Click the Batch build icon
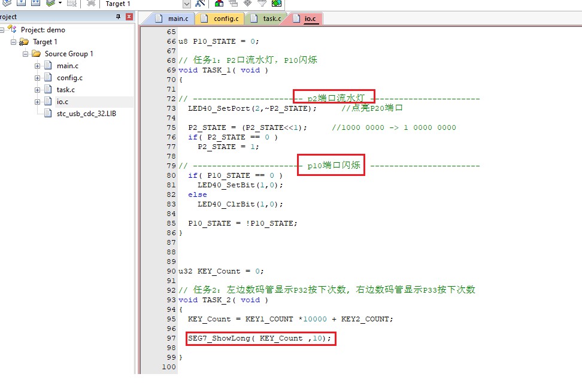 (50, 3)
